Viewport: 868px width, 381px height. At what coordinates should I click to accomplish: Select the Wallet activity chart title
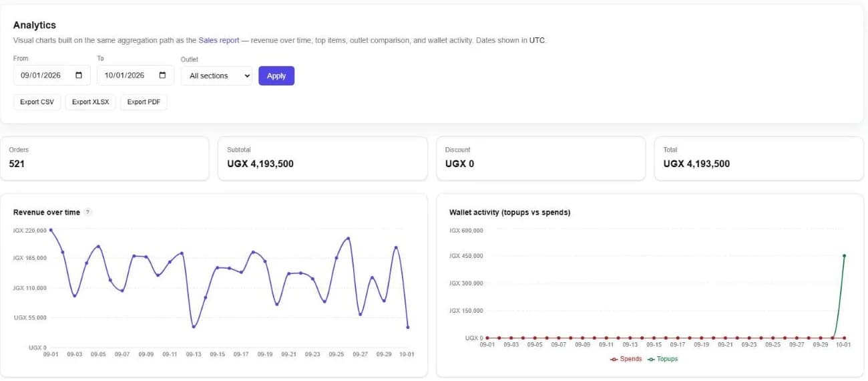click(510, 213)
